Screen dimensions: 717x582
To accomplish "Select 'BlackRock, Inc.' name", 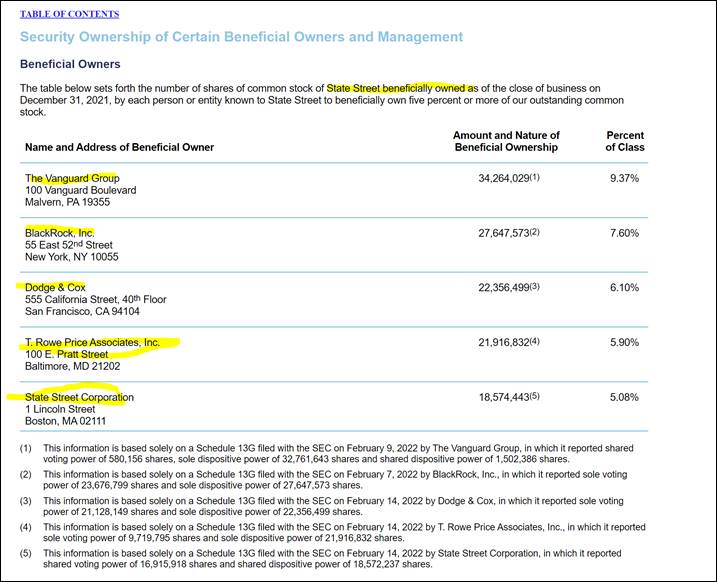I will click(59, 233).
